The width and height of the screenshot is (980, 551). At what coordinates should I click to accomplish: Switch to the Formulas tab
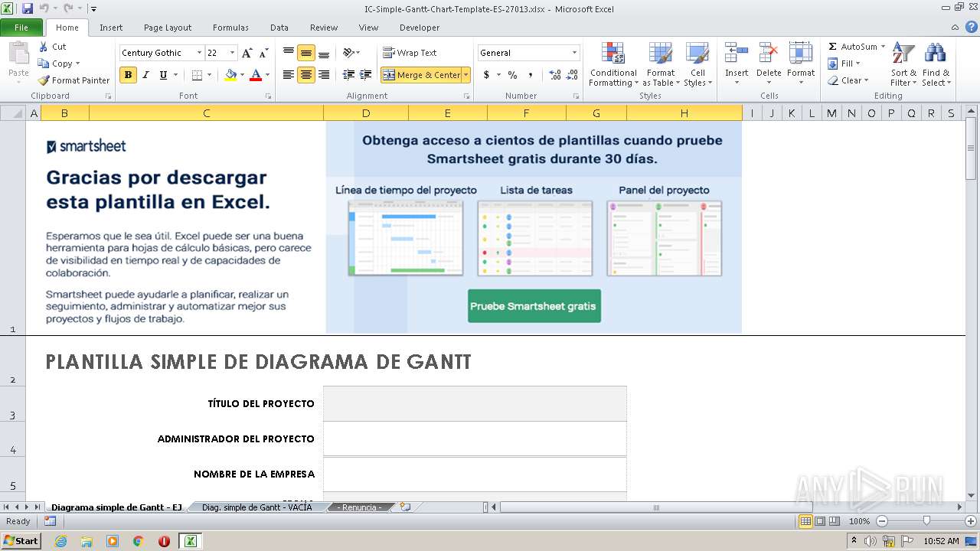click(230, 28)
